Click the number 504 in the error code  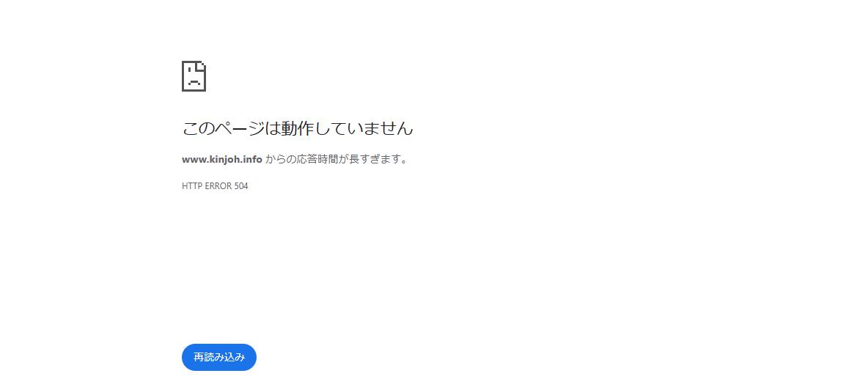point(240,186)
